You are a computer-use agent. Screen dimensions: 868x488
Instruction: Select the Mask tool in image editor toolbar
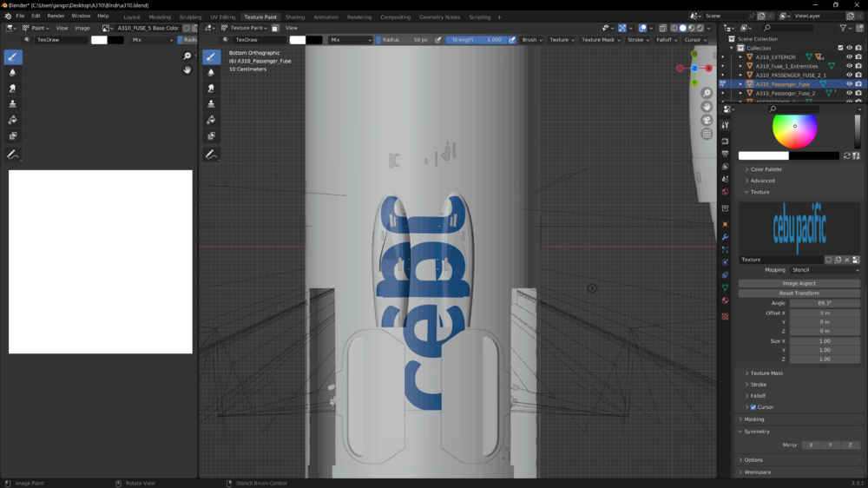point(12,135)
